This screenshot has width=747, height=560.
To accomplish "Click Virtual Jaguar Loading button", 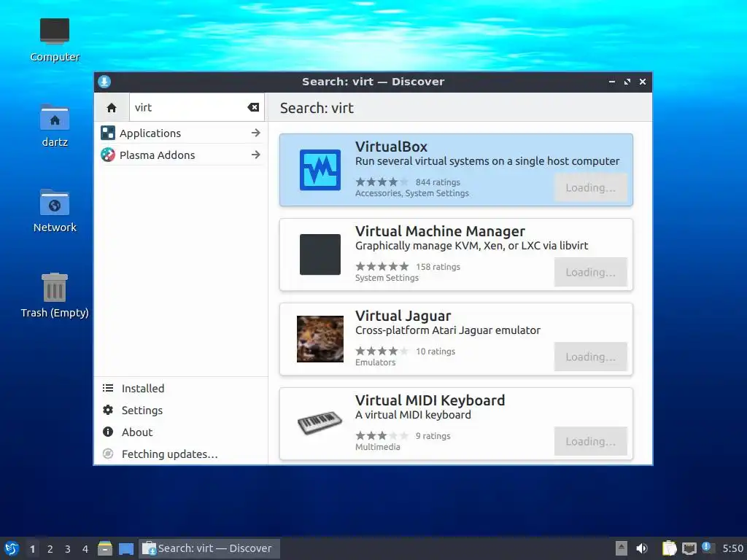I will pos(591,357).
